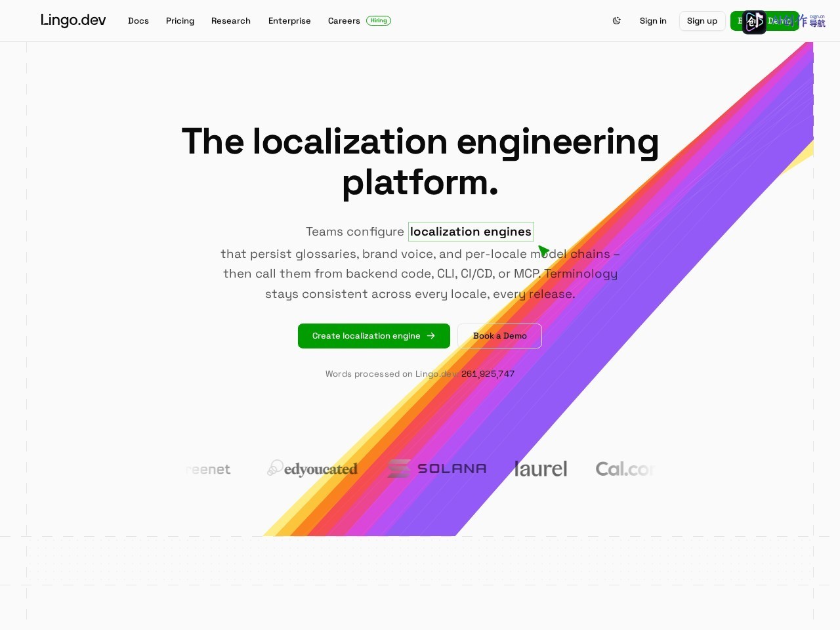Click the green Hiring badge
This screenshot has height=630, width=840.
point(379,20)
